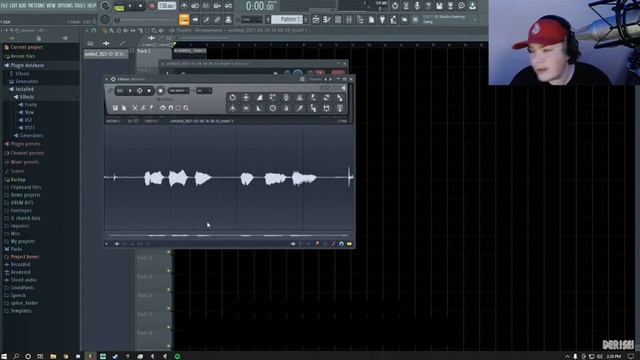Open Edison's IN source dropdown
This screenshot has height=360, width=640.
[204, 91]
